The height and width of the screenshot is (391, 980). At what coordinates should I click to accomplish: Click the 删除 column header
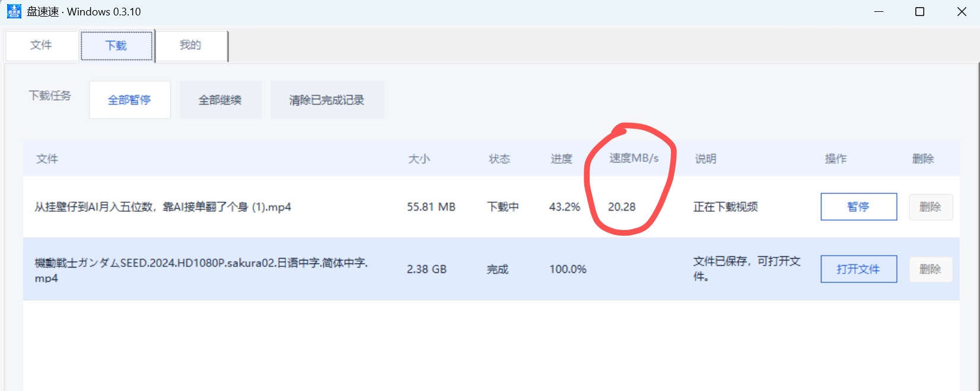tap(923, 158)
